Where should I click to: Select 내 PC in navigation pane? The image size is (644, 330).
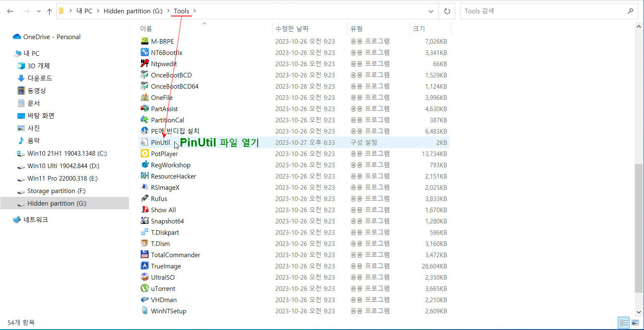pos(32,53)
